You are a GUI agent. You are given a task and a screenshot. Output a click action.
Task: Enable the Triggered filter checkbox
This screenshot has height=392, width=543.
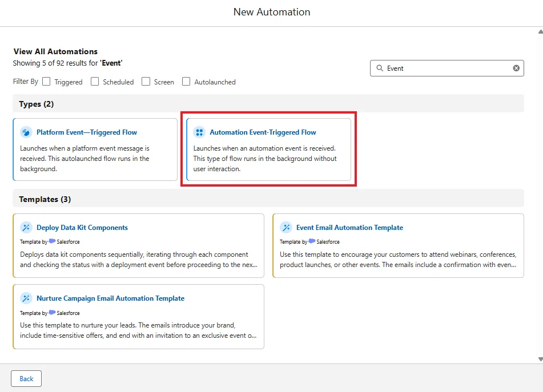point(46,81)
